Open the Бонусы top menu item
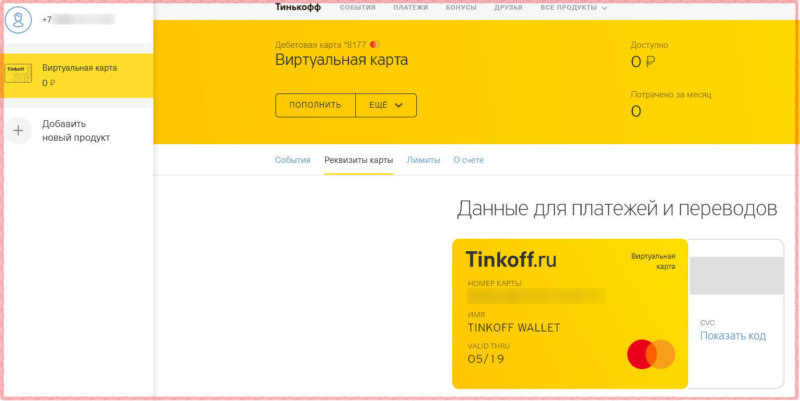800x401 pixels. coord(461,8)
